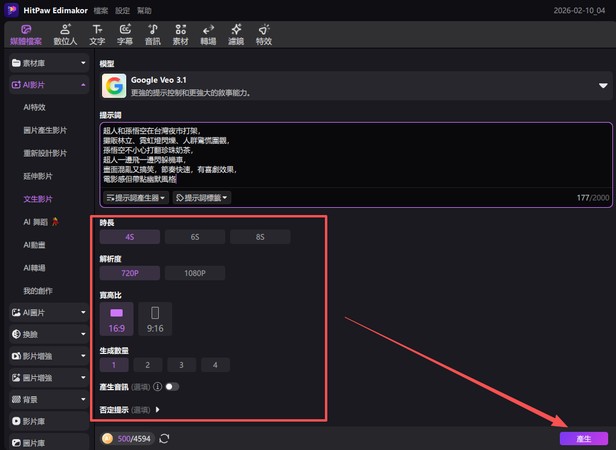Click the 500/4594 credits counter
The height and width of the screenshot is (450, 616).
[x=134, y=439]
